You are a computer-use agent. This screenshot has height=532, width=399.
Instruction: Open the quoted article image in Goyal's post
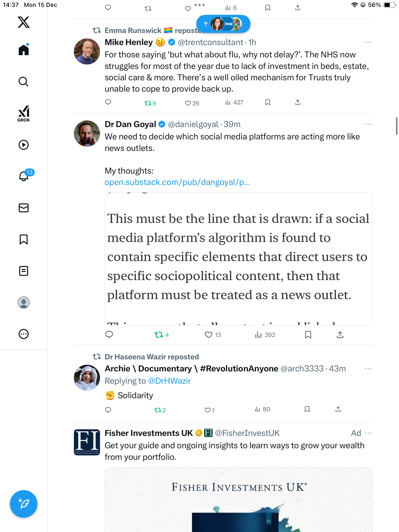click(238, 259)
